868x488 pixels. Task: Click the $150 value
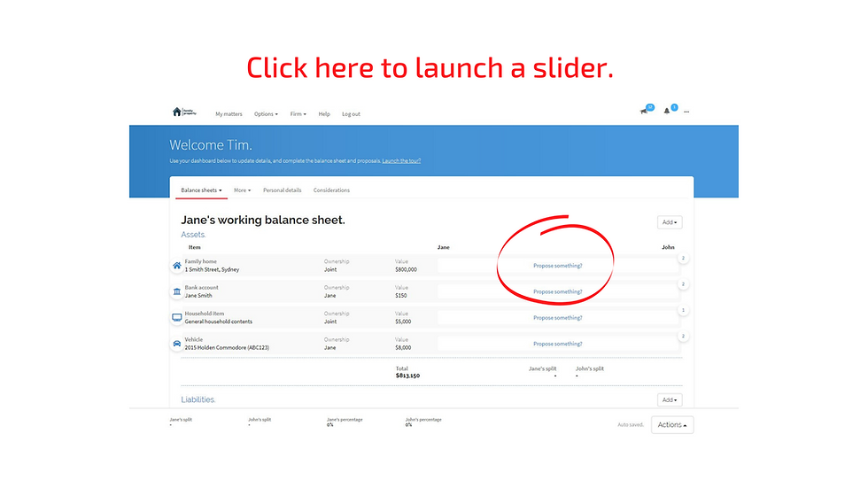(400, 296)
